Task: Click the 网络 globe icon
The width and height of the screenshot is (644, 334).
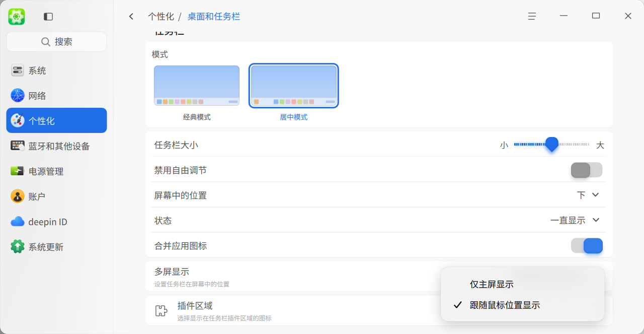Action: click(18, 96)
